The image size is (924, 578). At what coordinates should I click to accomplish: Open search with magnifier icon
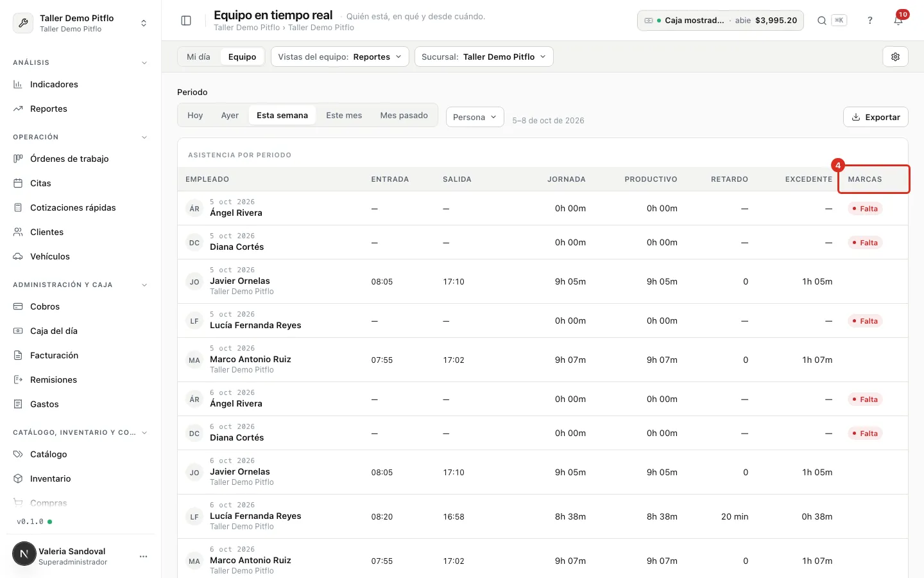[821, 21]
